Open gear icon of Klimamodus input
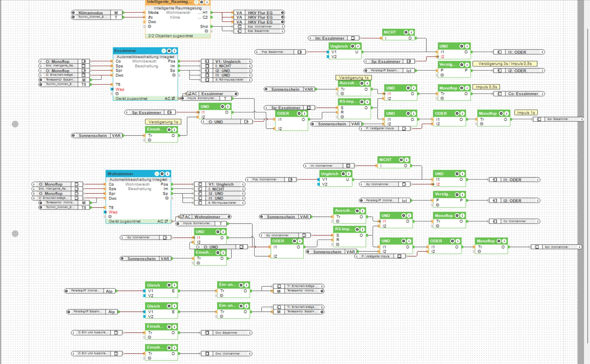The height and width of the screenshot is (364, 590). 73,13
